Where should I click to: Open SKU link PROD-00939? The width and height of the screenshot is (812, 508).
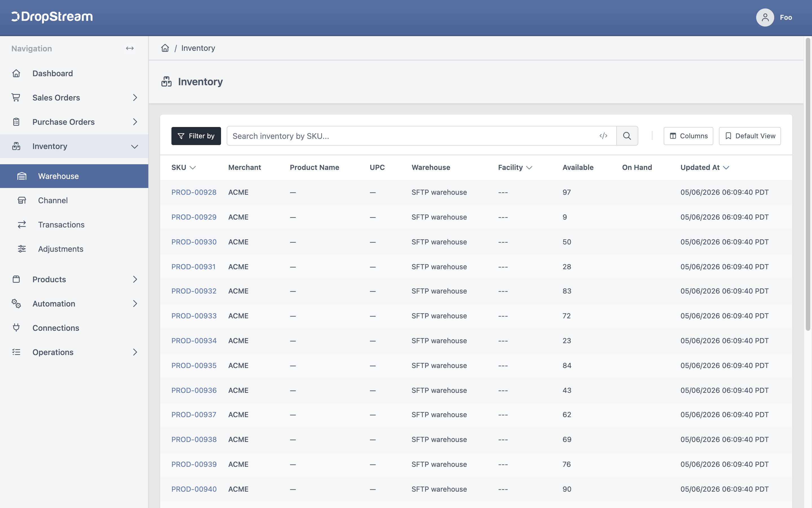click(x=194, y=464)
